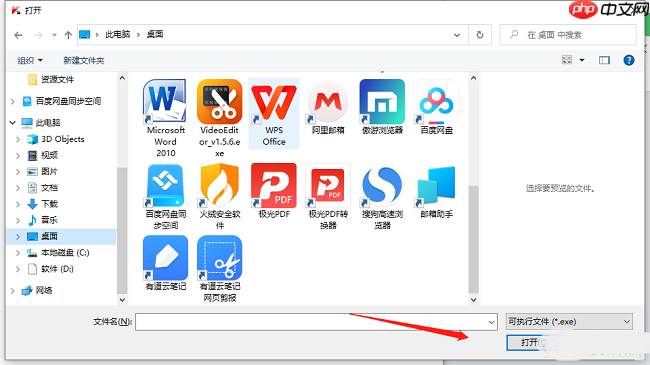
Task: Open the file type filter 可执行文件 (*.exe)
Action: tap(569, 321)
